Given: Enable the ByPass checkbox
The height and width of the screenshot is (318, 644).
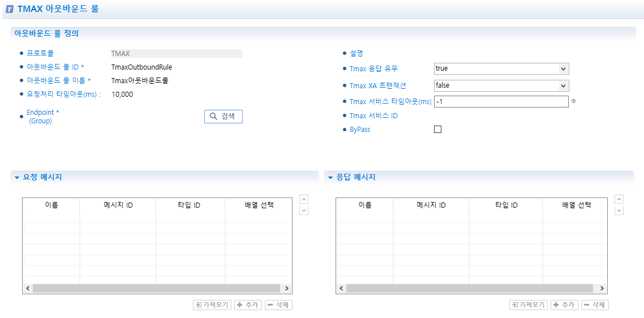Looking at the screenshot, I should [x=438, y=130].
